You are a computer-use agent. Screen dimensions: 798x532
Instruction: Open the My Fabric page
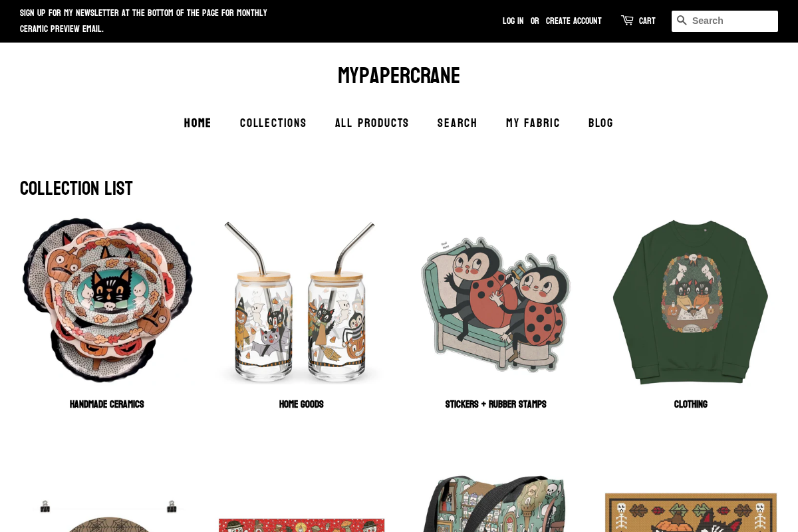pos(533,123)
